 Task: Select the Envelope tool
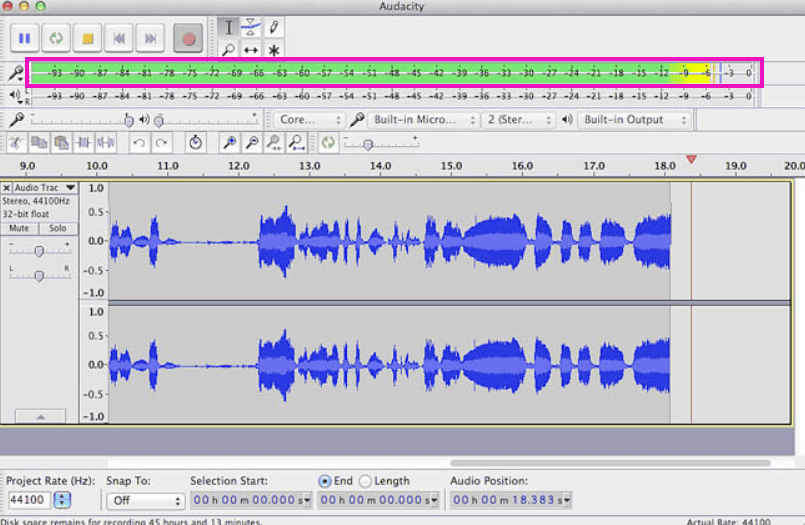pos(250,27)
